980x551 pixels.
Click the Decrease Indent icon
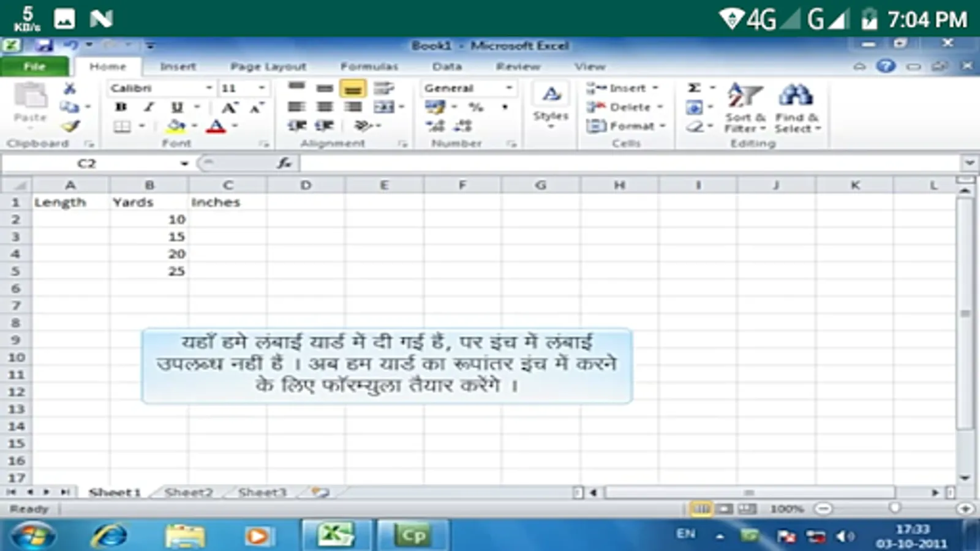(x=297, y=126)
